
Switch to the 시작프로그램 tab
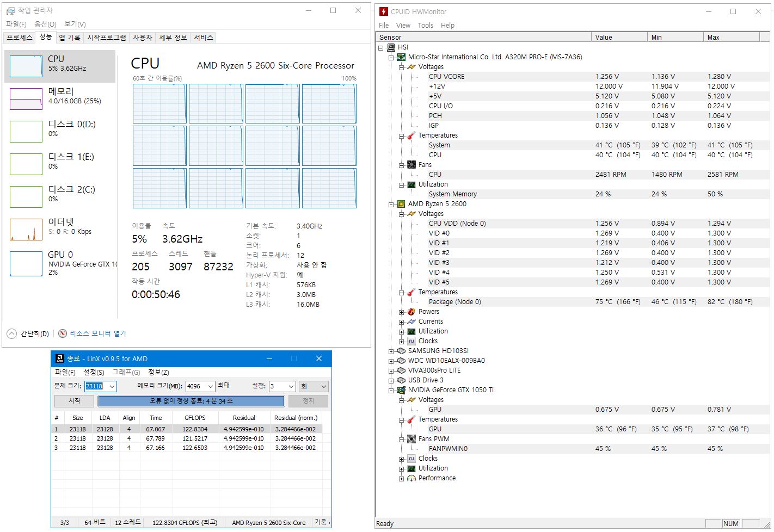coord(107,38)
